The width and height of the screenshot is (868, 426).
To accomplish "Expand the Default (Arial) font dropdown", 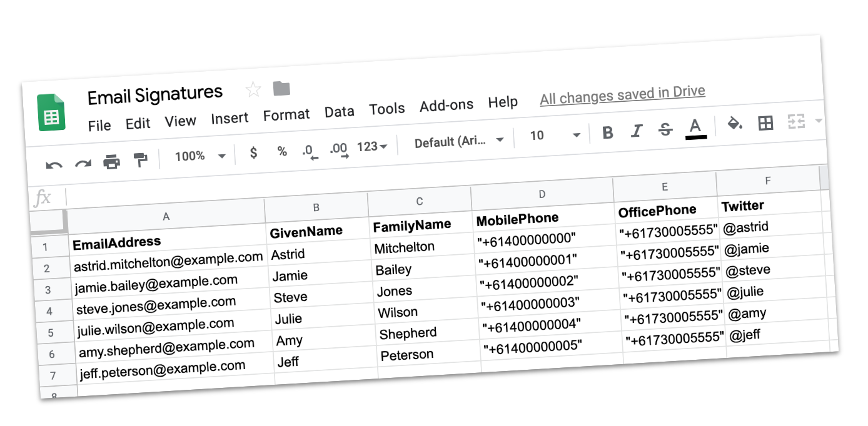I will click(x=459, y=141).
